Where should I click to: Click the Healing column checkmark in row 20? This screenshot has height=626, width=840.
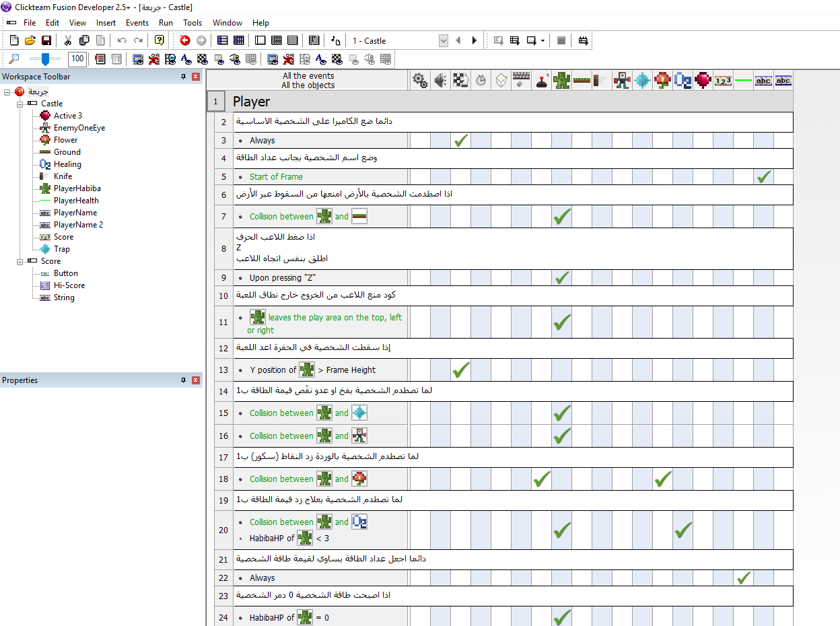click(x=683, y=530)
